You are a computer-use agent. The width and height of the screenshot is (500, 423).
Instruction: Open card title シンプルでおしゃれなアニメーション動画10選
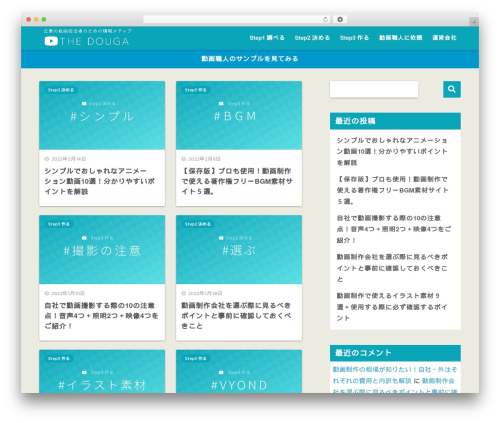[x=99, y=181]
